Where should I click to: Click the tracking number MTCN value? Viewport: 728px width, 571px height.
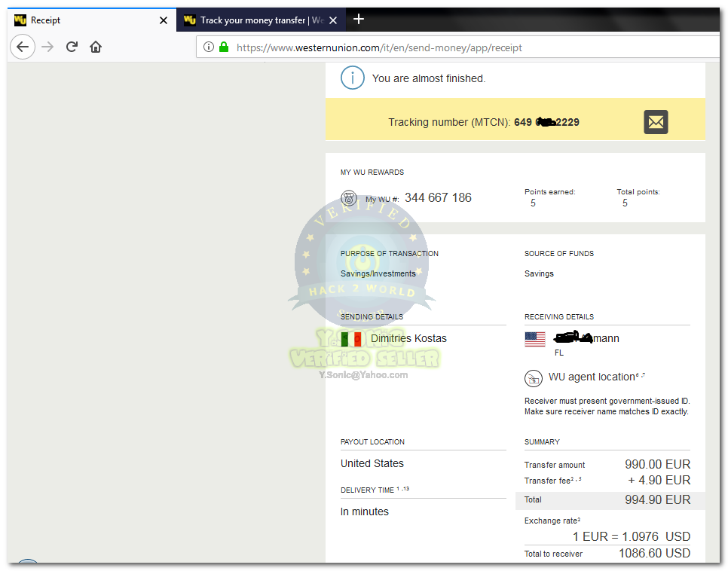click(546, 122)
